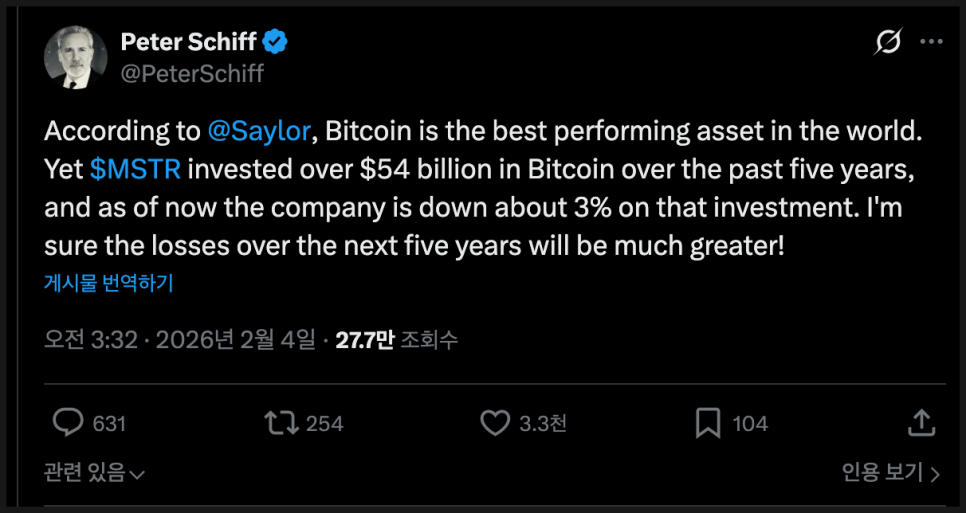Click the 오전 3:32 timestamp

coord(90,341)
